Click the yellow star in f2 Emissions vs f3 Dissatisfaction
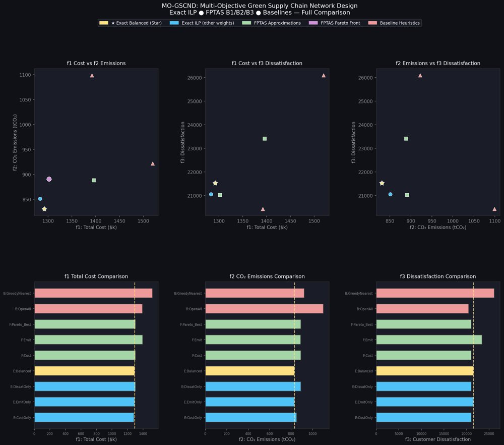 [382, 183]
